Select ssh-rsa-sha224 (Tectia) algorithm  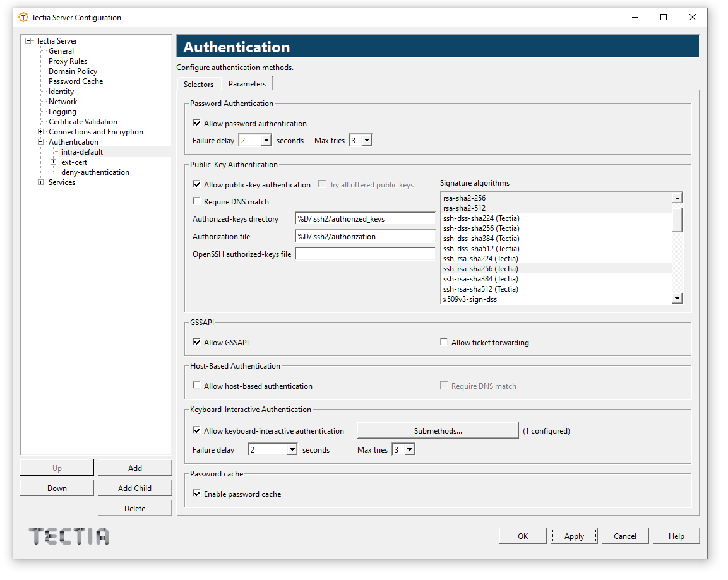tap(557, 259)
